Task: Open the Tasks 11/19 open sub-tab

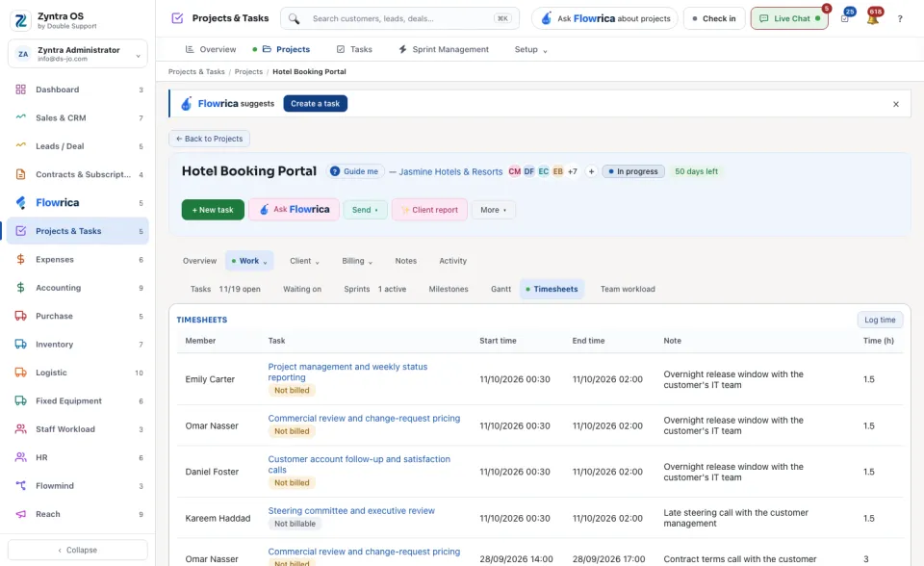Action: (225, 289)
